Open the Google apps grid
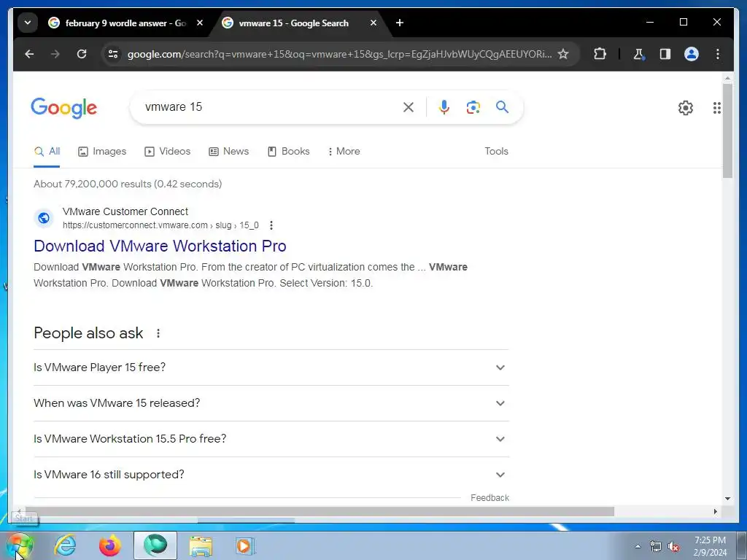This screenshot has width=747, height=560. coord(716,108)
